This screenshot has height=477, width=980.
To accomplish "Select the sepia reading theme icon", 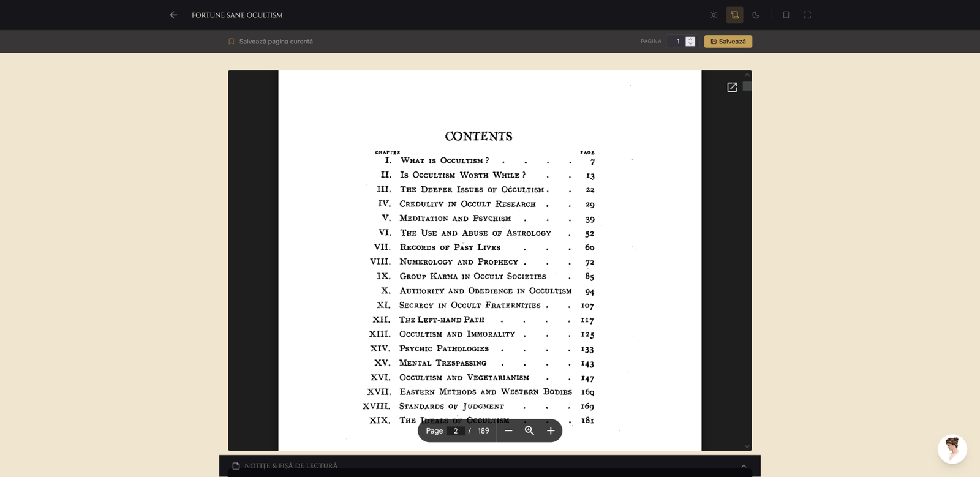I will pyautogui.click(x=735, y=15).
